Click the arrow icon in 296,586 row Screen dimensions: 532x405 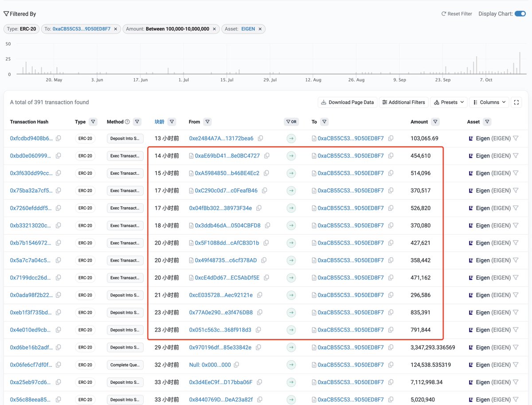pos(291,295)
